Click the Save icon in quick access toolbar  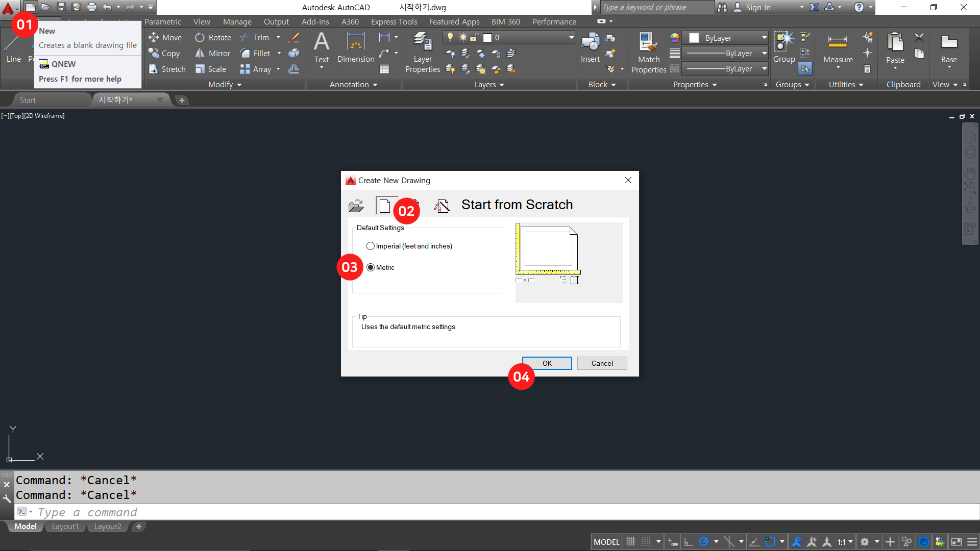click(x=61, y=7)
